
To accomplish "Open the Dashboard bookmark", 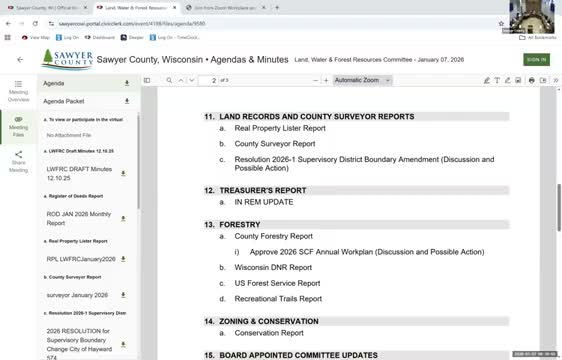I will point(100,37).
